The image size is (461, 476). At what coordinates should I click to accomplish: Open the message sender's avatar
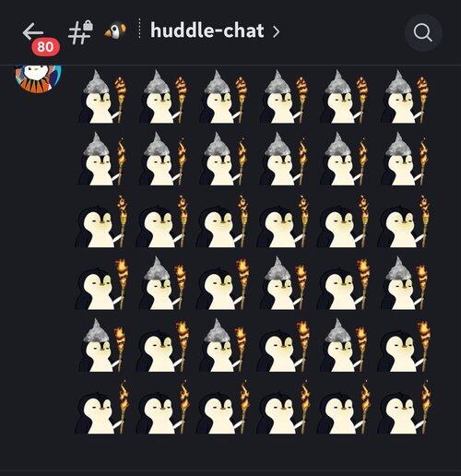point(38,77)
